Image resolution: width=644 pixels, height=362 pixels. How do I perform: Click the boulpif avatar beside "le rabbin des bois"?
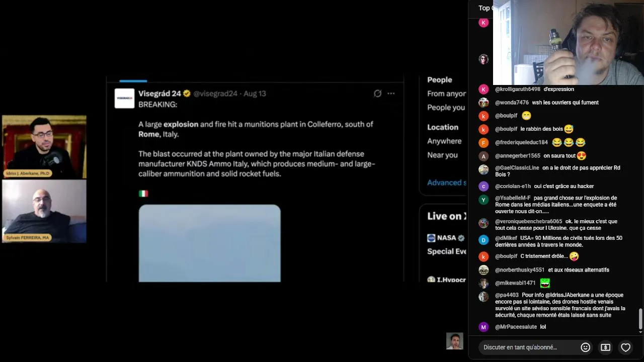[x=484, y=129]
